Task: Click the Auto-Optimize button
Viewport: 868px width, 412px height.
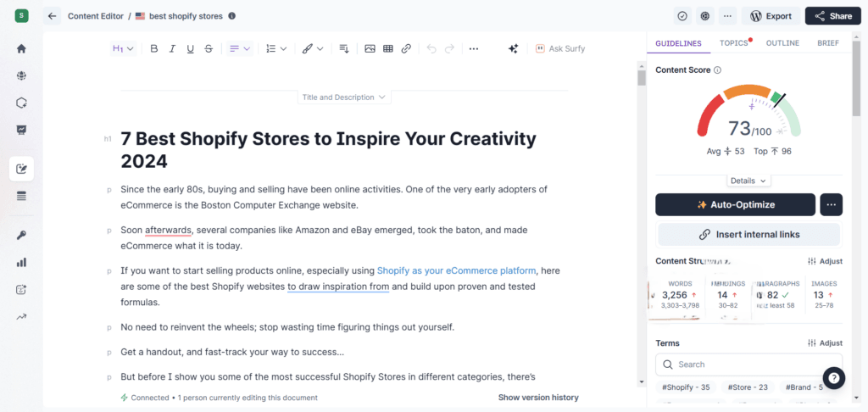Action: point(735,204)
